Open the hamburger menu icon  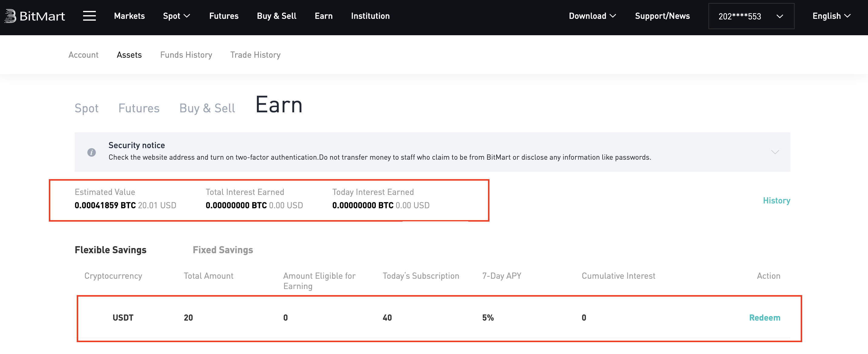[x=89, y=16]
